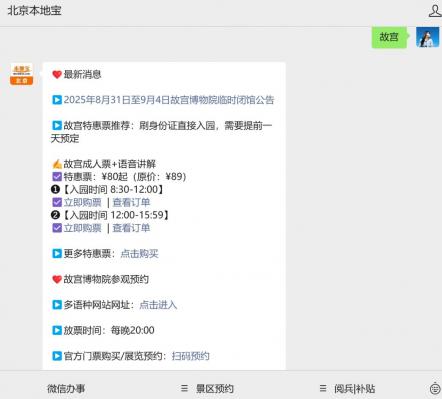Click the emoji face icon at bottom right
Viewport: 442px width, 399px height.
click(x=435, y=389)
